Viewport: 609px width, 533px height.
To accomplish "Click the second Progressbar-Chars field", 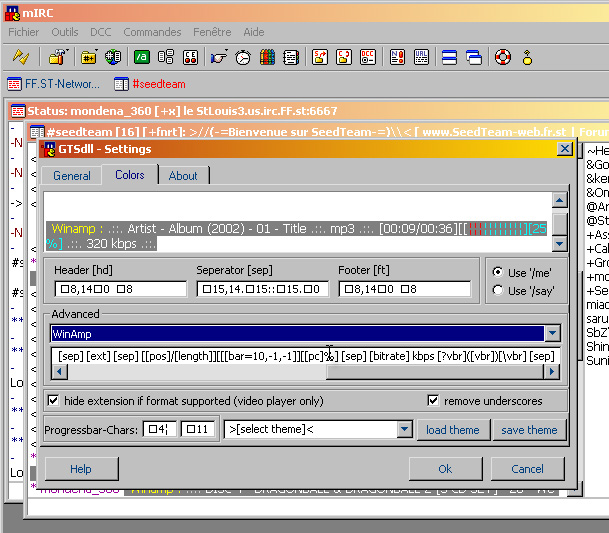I will click(198, 429).
